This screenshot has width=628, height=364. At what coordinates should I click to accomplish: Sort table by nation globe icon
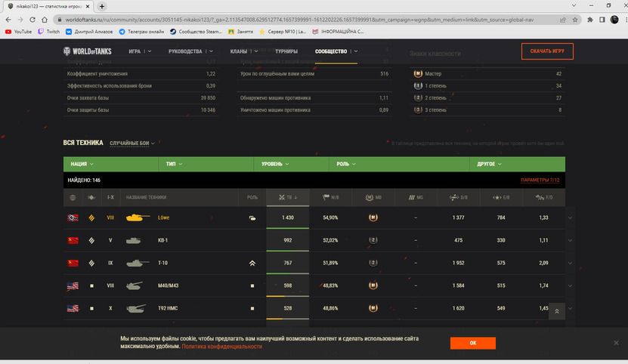tap(73, 197)
